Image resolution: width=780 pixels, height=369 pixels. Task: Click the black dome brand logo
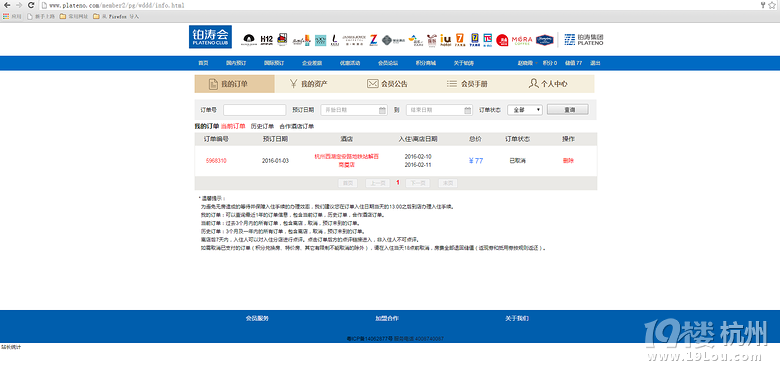249,40
